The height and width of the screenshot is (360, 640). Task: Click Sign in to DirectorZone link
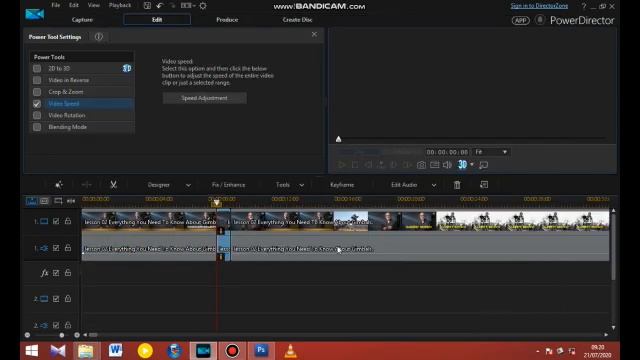click(x=539, y=6)
